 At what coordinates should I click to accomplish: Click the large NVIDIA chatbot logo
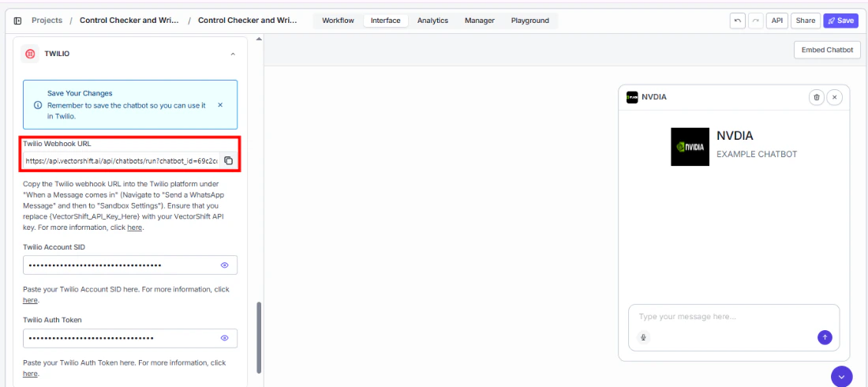pyautogui.click(x=690, y=147)
